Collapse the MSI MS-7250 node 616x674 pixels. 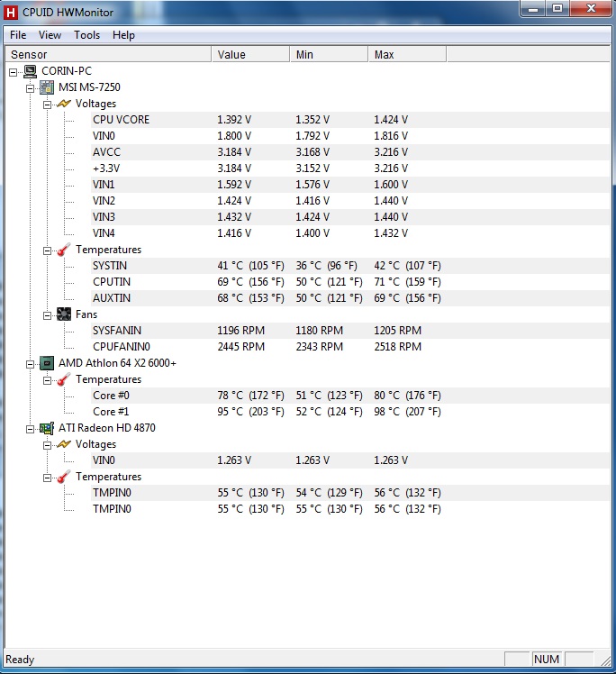pos(30,88)
